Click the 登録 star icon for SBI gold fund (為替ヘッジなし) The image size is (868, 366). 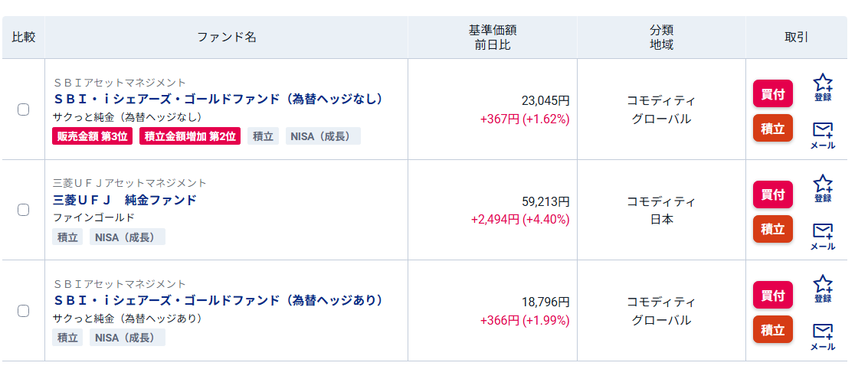(823, 87)
